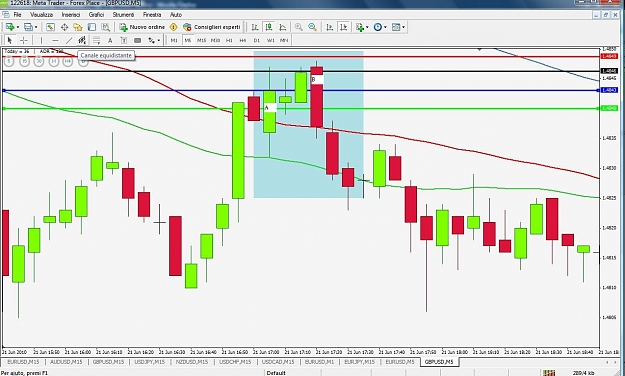Image resolution: width=625 pixels, height=376 pixels.
Task: Click the Nuovo ordine button
Action: tap(142, 27)
